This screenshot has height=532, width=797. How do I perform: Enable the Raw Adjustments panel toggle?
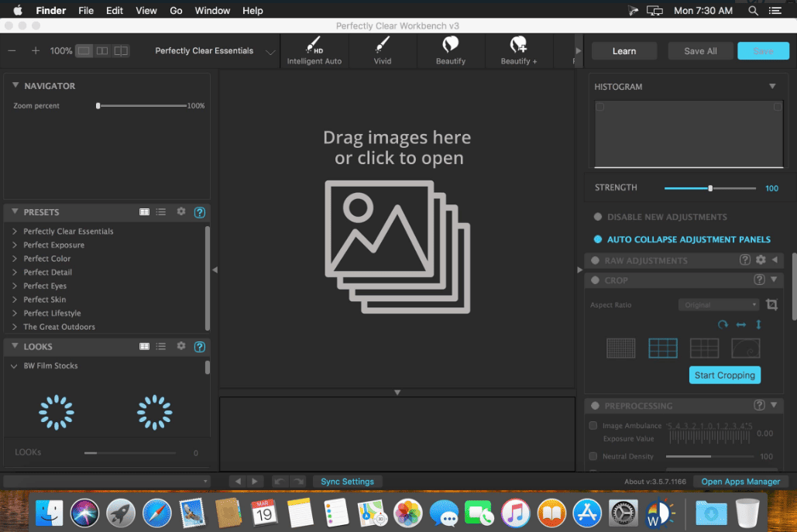pos(595,260)
